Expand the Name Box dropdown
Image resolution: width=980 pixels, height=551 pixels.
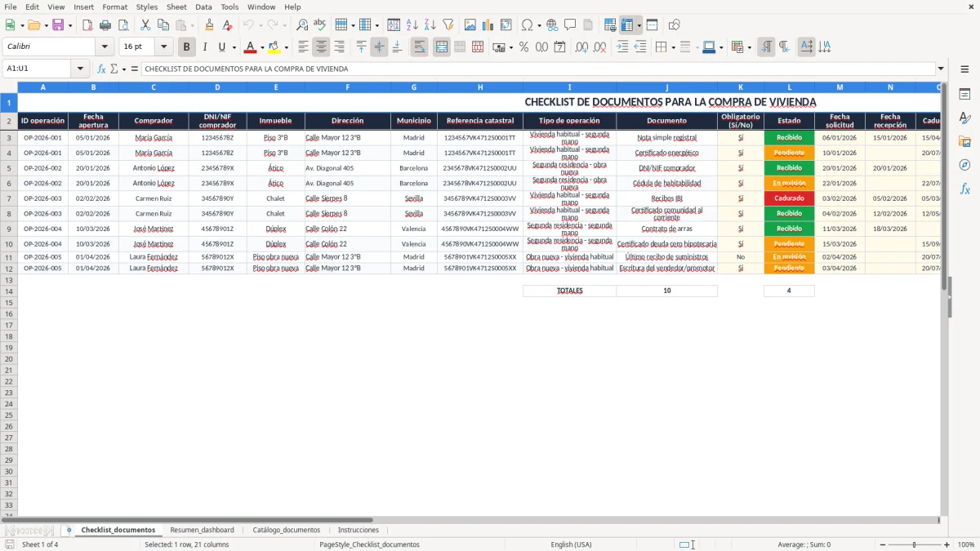80,69
